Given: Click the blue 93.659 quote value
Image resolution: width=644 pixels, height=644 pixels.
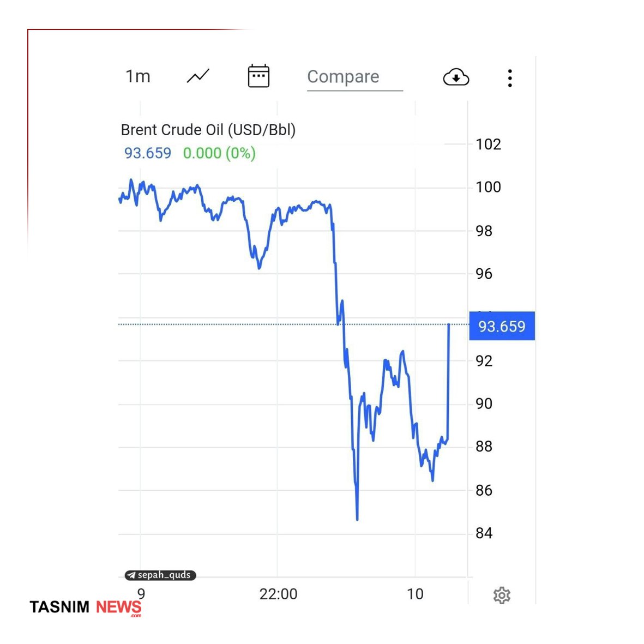Looking at the screenshot, I should (x=148, y=153).
